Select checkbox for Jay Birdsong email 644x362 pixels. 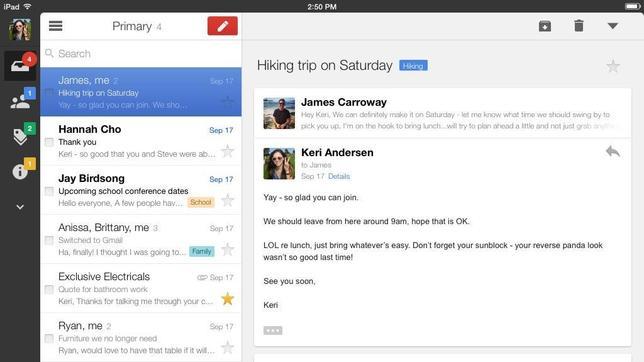point(49,191)
